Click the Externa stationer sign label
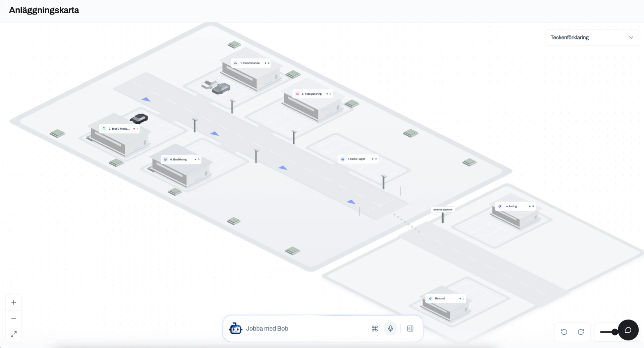The image size is (644, 348). click(x=443, y=210)
